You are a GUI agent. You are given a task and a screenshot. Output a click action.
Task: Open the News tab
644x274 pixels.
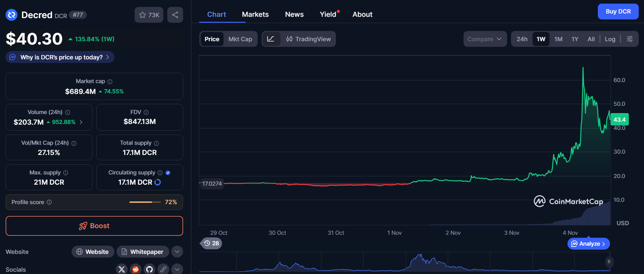click(294, 14)
